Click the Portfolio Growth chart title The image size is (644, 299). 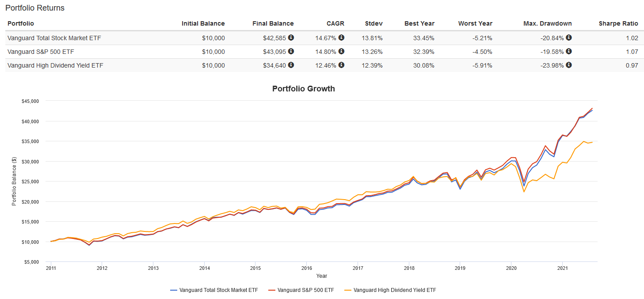click(x=303, y=89)
